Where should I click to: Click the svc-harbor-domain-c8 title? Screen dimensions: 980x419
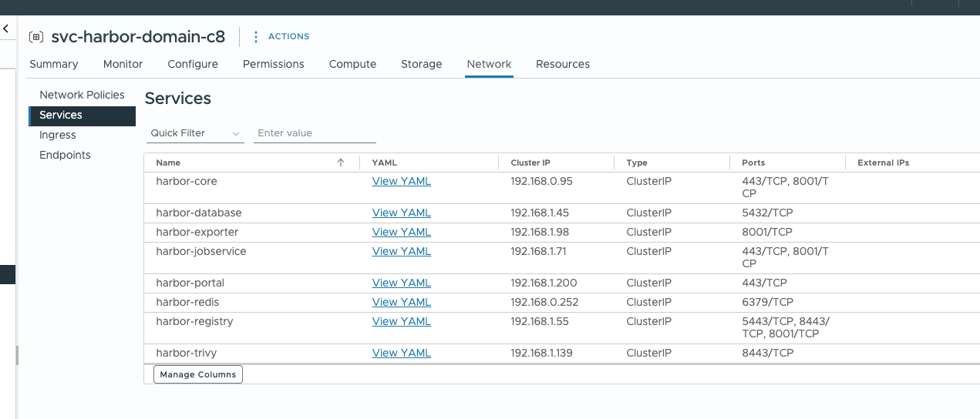[x=138, y=37]
